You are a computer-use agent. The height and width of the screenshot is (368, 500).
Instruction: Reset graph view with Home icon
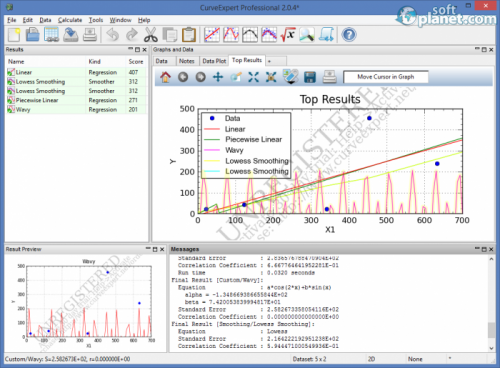[x=165, y=77]
